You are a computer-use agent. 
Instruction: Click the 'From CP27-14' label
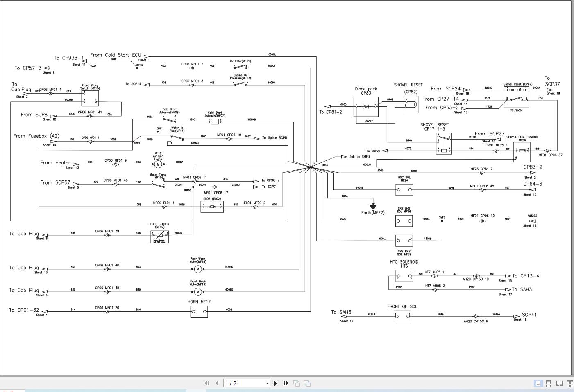[440, 99]
